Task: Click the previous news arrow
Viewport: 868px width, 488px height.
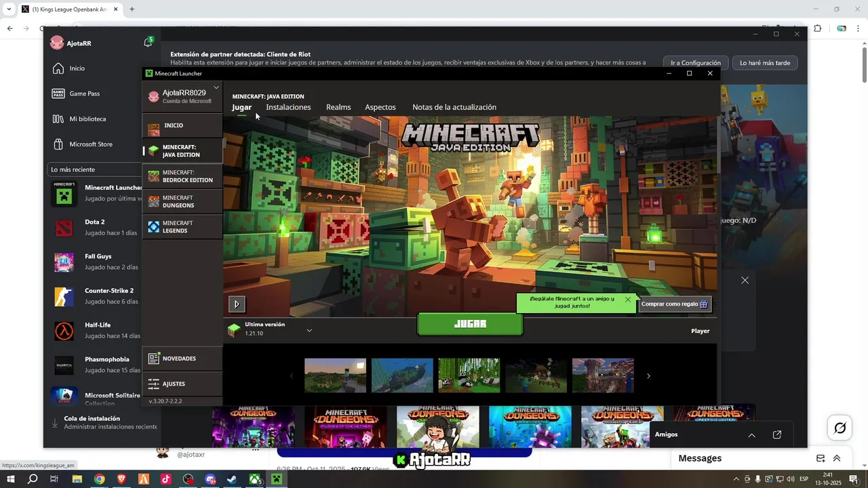Action: pos(292,375)
